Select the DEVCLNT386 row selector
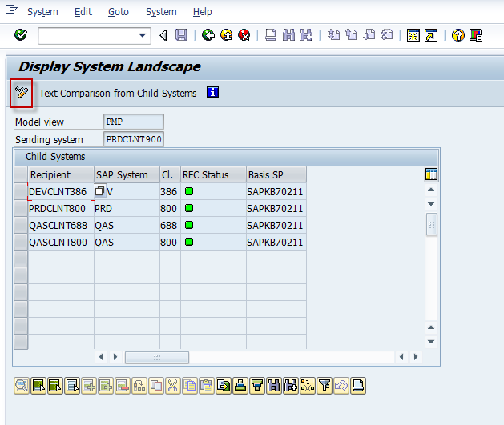Viewport: 504px width, 425px height. (21, 191)
